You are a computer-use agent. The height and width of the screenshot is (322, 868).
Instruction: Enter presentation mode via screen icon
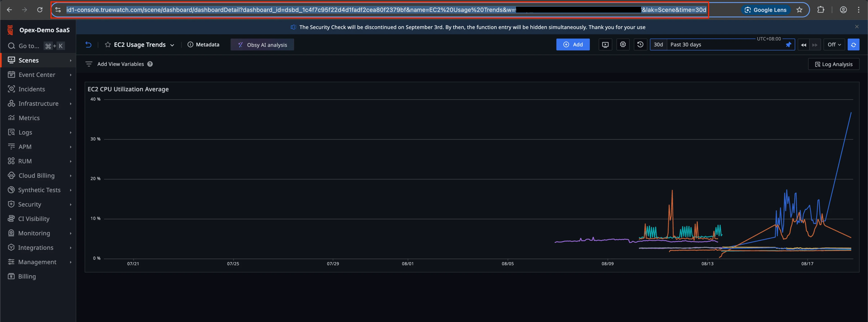click(x=605, y=45)
